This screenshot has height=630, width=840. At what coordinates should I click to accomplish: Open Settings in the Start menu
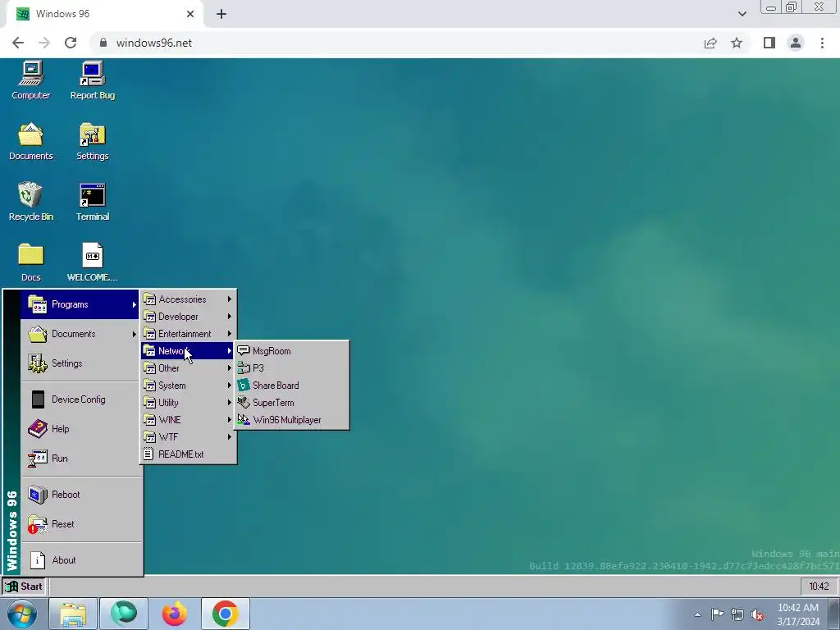81,363
